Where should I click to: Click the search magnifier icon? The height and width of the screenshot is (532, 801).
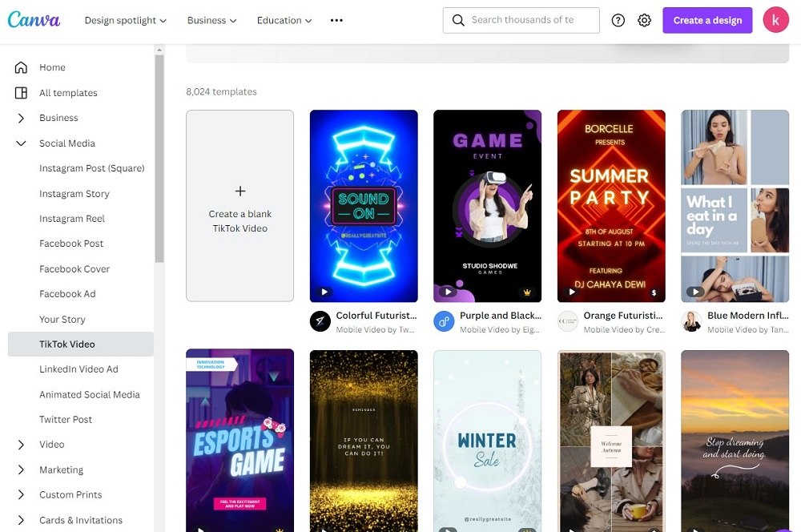point(457,20)
